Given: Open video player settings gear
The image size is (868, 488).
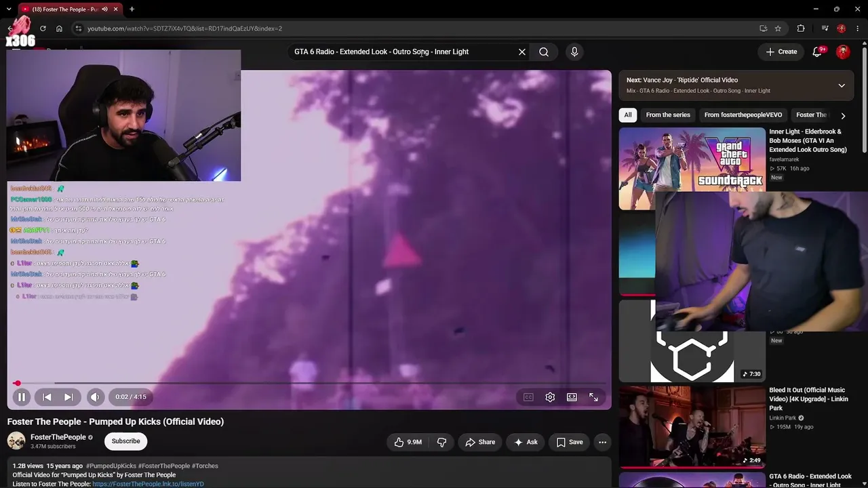Looking at the screenshot, I should tap(550, 397).
